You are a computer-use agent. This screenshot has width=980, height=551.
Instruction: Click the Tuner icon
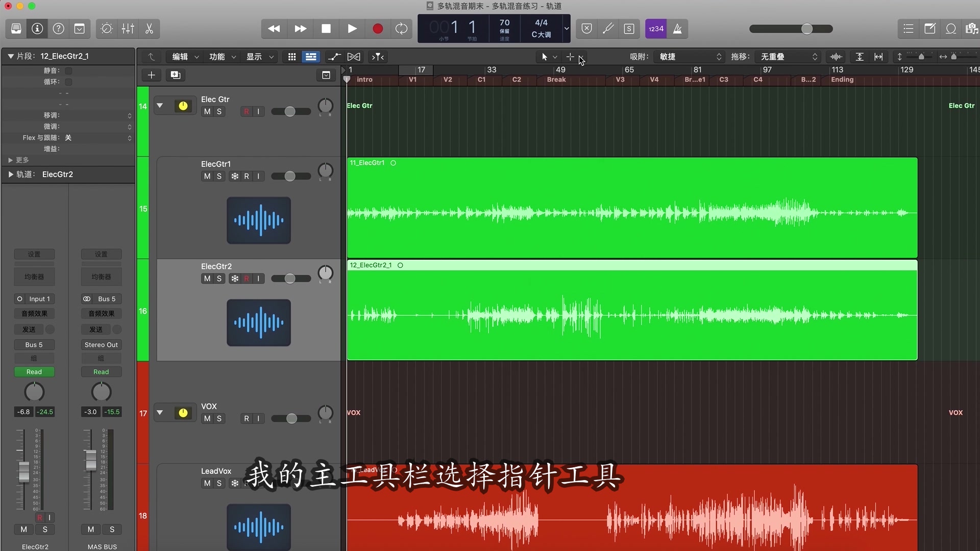click(x=608, y=29)
